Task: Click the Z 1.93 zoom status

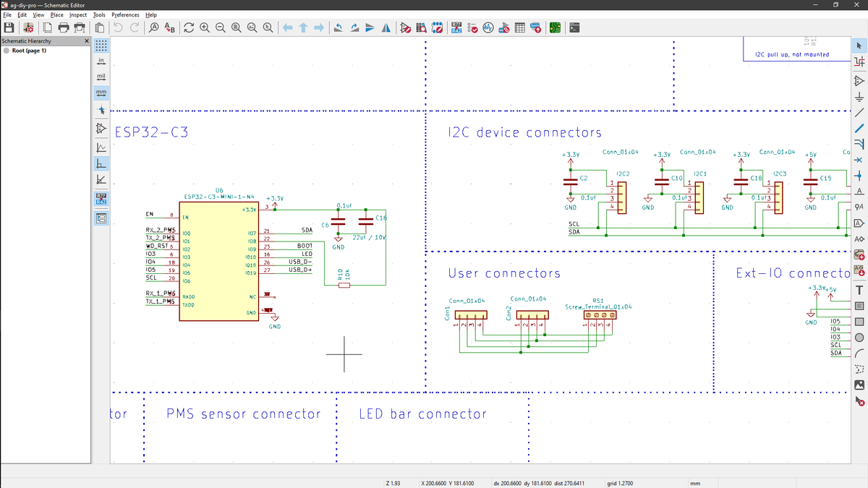Action: pyautogui.click(x=391, y=483)
